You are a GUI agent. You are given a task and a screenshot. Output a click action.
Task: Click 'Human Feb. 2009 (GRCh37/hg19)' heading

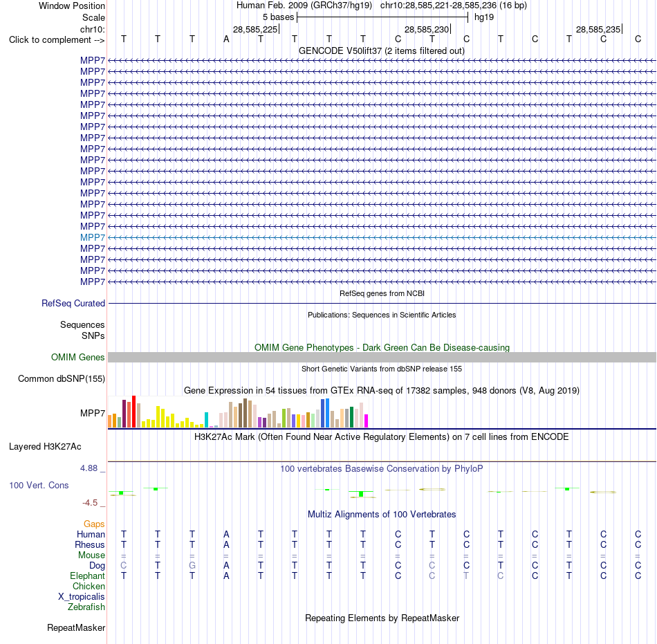pyautogui.click(x=304, y=6)
